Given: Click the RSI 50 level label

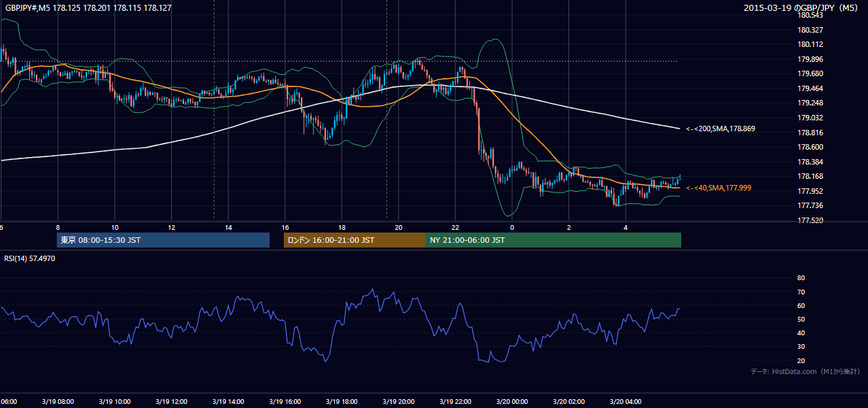Looking at the screenshot, I should tap(801, 320).
